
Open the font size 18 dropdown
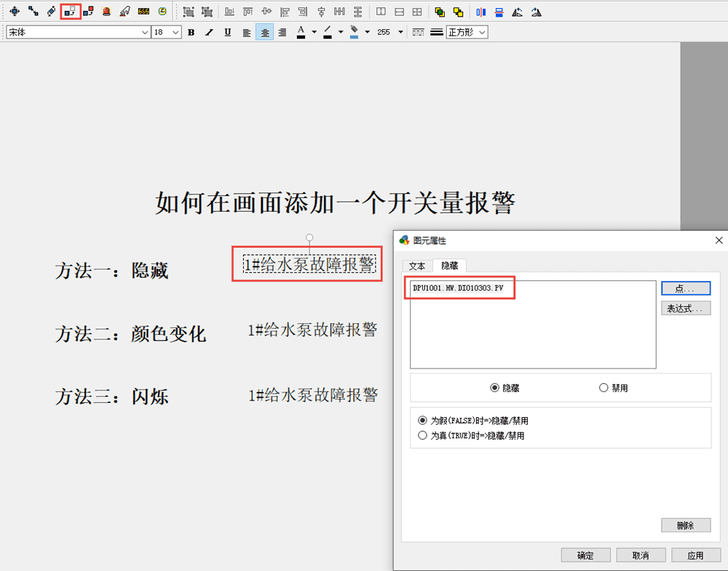click(175, 32)
